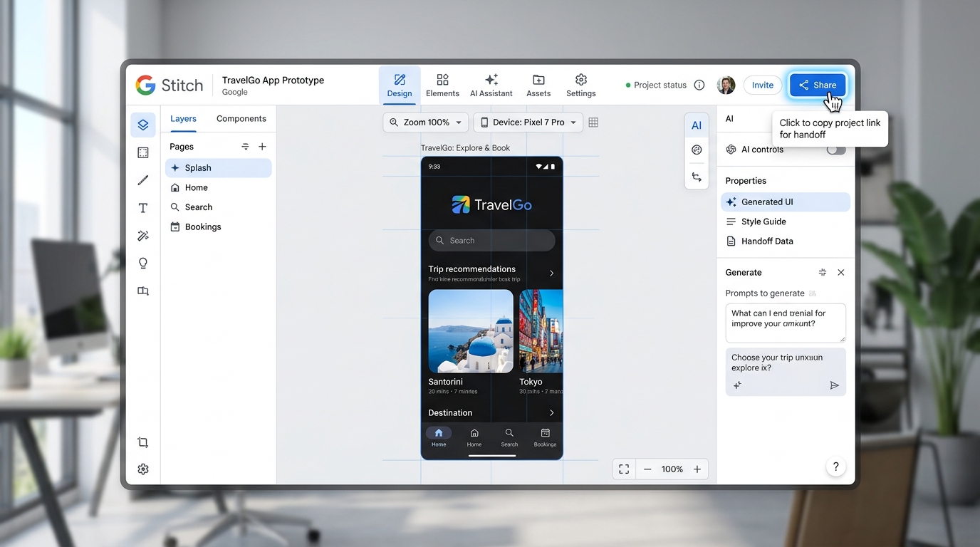This screenshot has width=980, height=547.
Task: Zoom in with the plus button
Action: click(697, 469)
